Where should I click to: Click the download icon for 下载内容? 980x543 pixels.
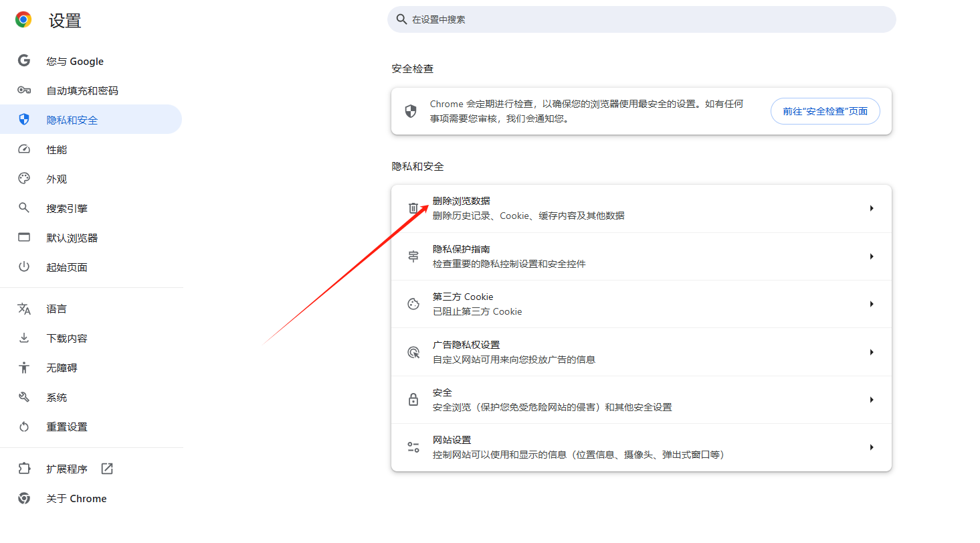(24, 338)
